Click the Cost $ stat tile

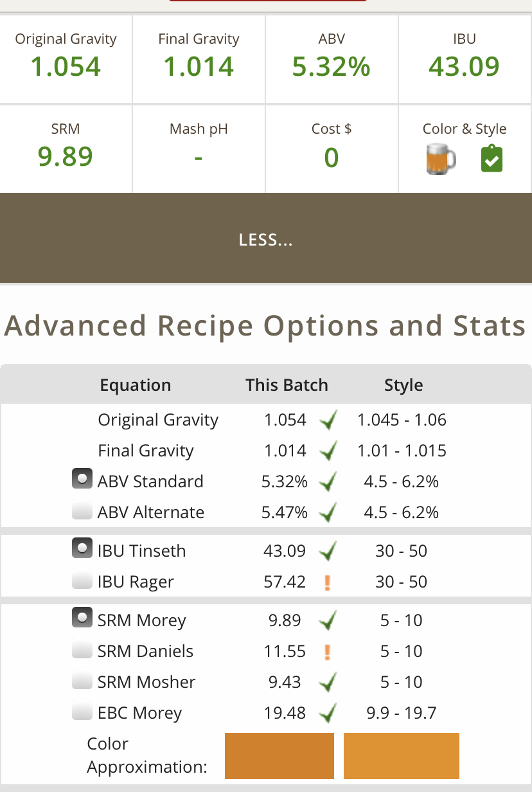332,148
